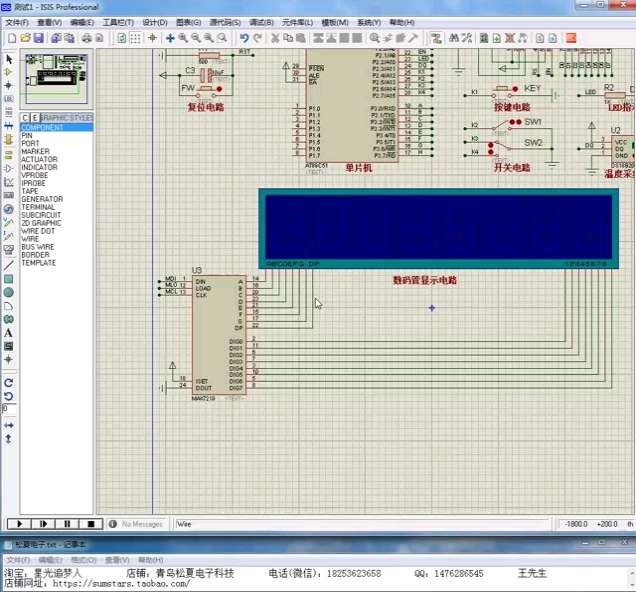Open the 模板(M) menu
The image size is (636, 592).
pos(335,22)
